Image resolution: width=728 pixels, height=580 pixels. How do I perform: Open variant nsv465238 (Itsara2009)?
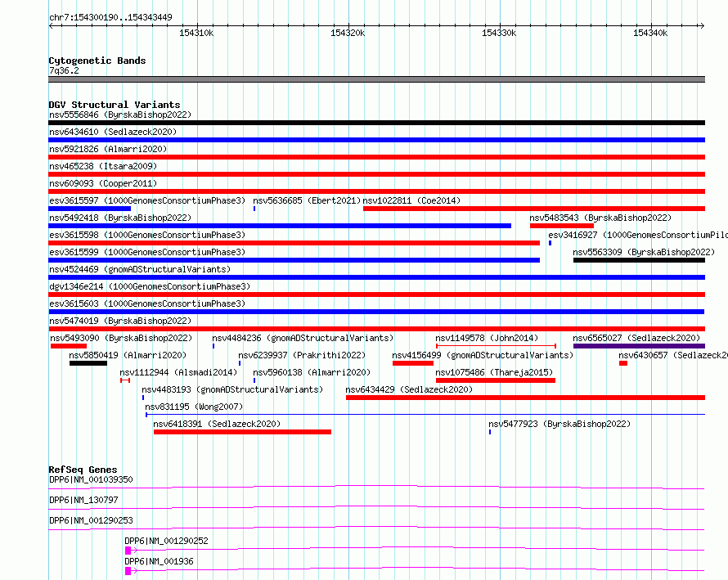click(103, 166)
